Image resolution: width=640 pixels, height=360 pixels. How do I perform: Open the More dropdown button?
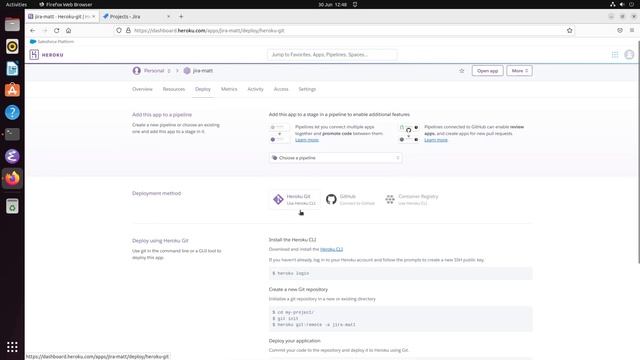pyautogui.click(x=519, y=71)
